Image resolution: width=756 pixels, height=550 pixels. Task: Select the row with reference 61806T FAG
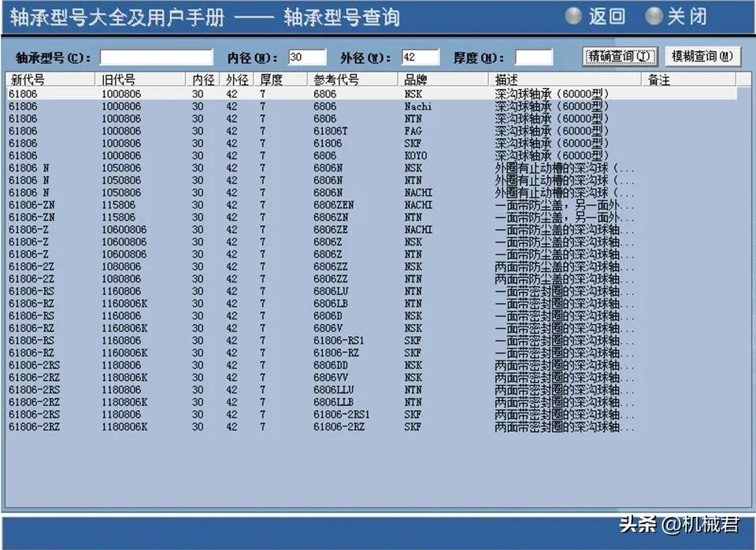pyautogui.click(x=236, y=131)
